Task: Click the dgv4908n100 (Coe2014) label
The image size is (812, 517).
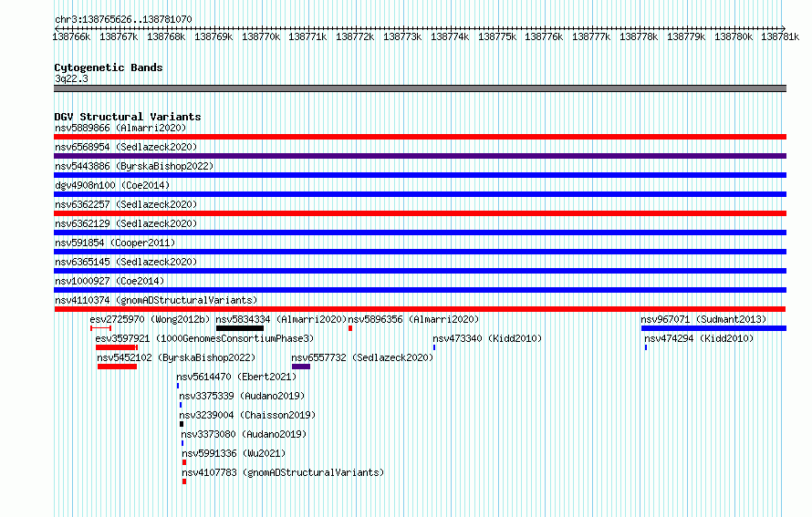Action: coord(112,185)
